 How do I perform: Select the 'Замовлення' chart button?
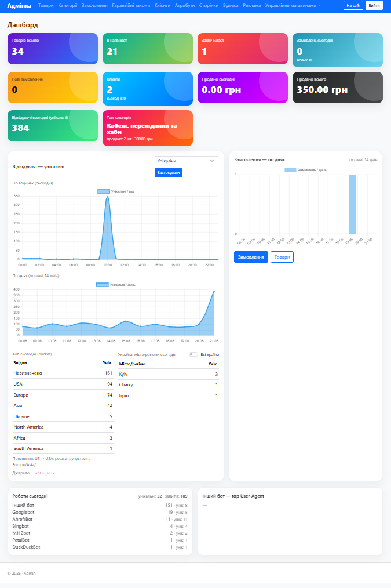251,257
